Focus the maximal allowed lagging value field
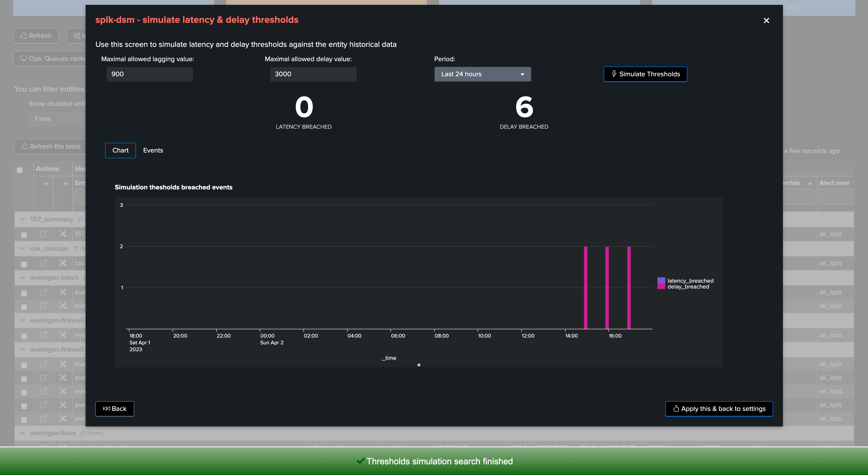The width and height of the screenshot is (868, 475). [x=150, y=74]
